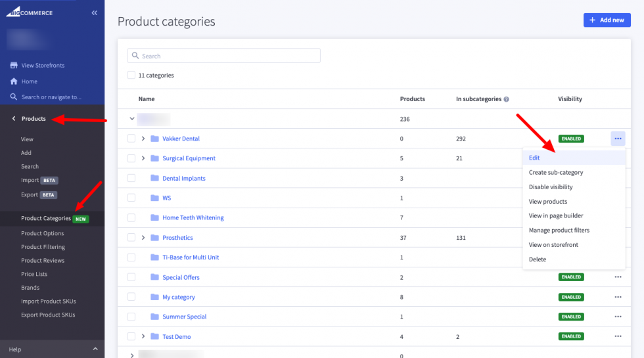The height and width of the screenshot is (358, 644).
Task: Focus the category Search field
Action: 227,56
